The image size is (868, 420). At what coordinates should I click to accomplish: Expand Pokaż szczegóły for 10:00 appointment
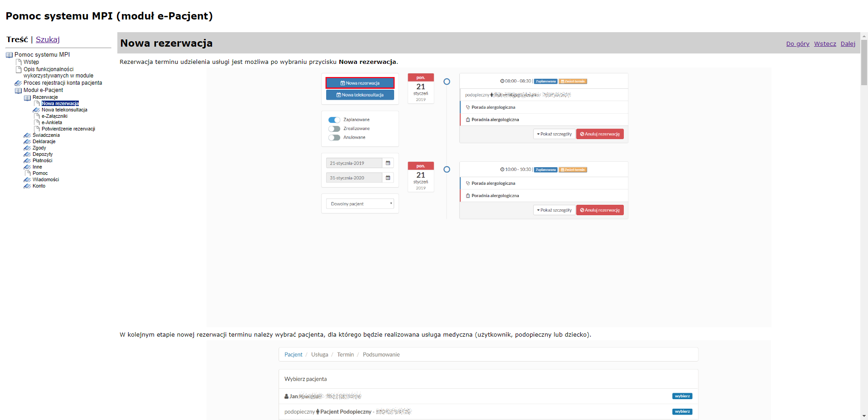[x=554, y=210]
